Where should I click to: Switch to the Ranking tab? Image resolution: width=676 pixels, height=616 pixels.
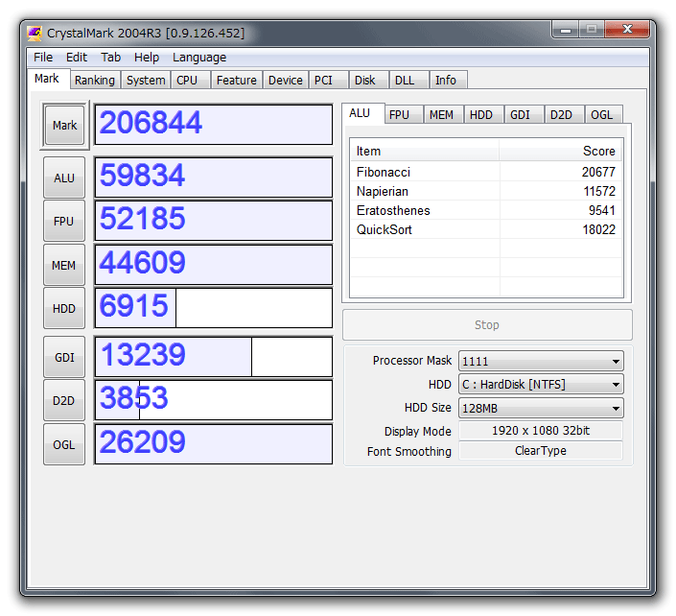click(x=95, y=81)
